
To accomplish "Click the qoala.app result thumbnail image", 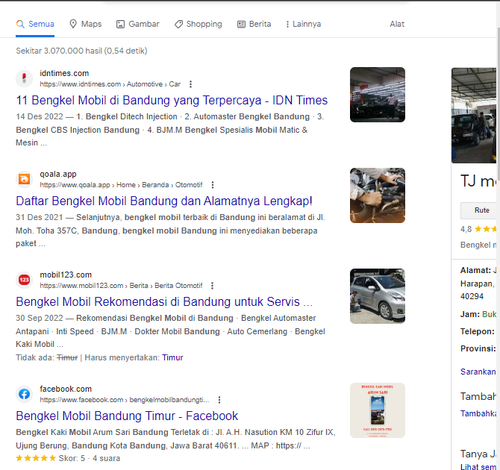I will (x=377, y=195).
